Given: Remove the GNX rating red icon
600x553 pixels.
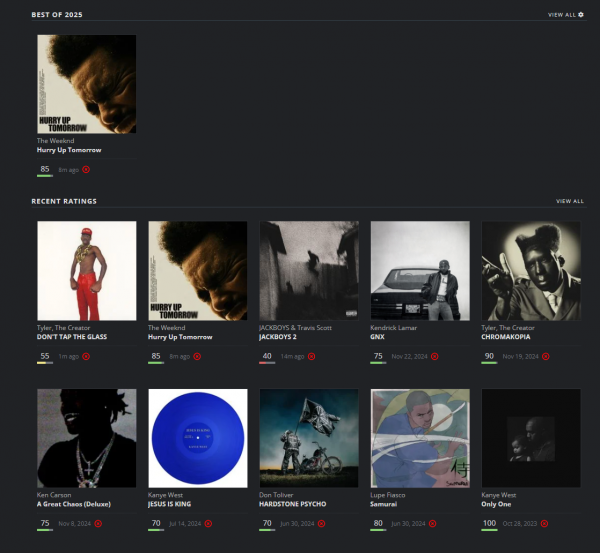Looking at the screenshot, I should coord(435,356).
